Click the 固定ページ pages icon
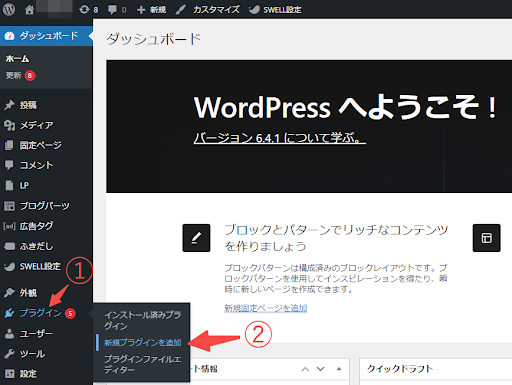 click(9, 145)
